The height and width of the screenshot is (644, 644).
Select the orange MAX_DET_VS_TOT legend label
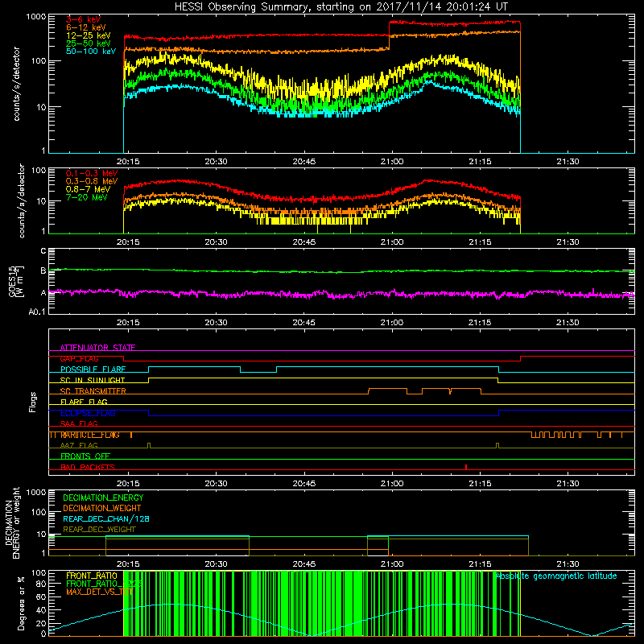click(x=100, y=592)
